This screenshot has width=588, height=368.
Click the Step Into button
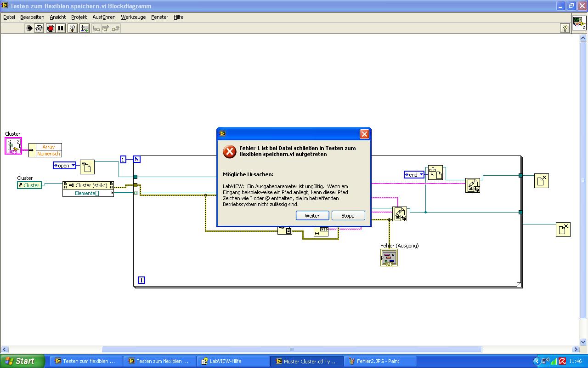pos(96,28)
